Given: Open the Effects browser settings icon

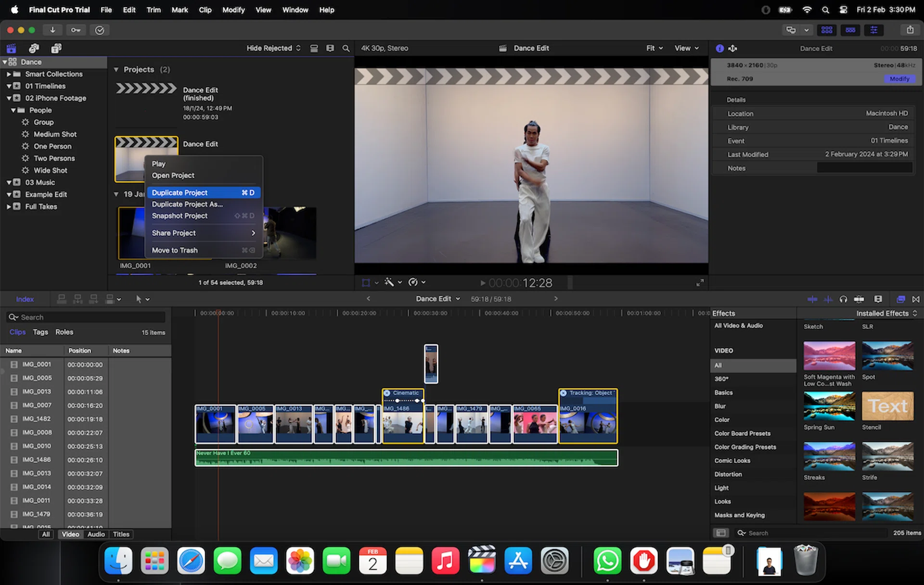Looking at the screenshot, I should click(720, 533).
